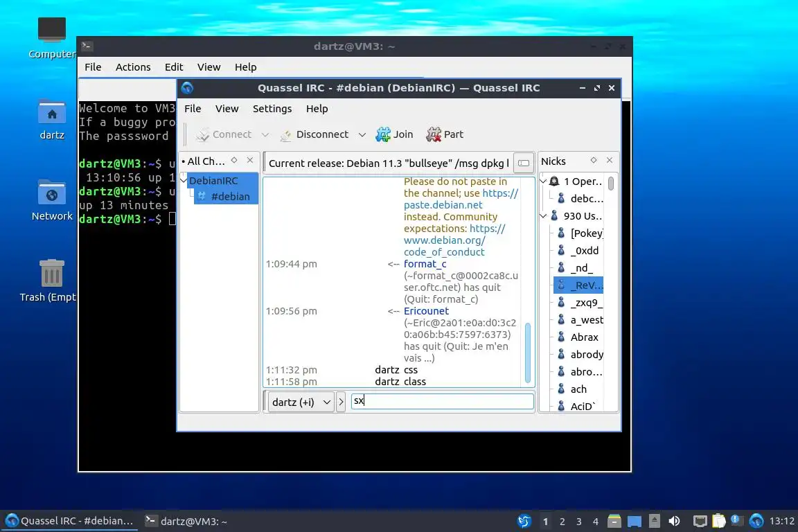Select nick _0xdd in list

[578, 251]
